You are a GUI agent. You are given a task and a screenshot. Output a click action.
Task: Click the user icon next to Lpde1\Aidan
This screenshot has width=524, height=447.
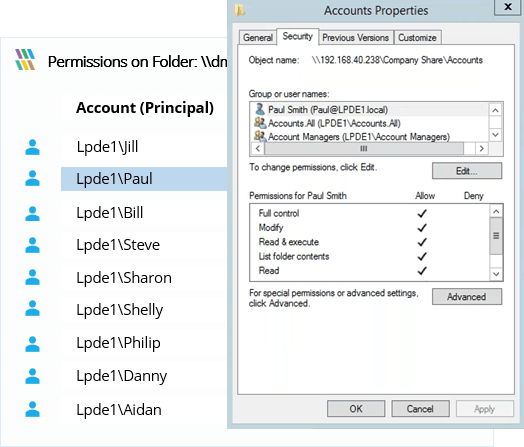[32, 409]
